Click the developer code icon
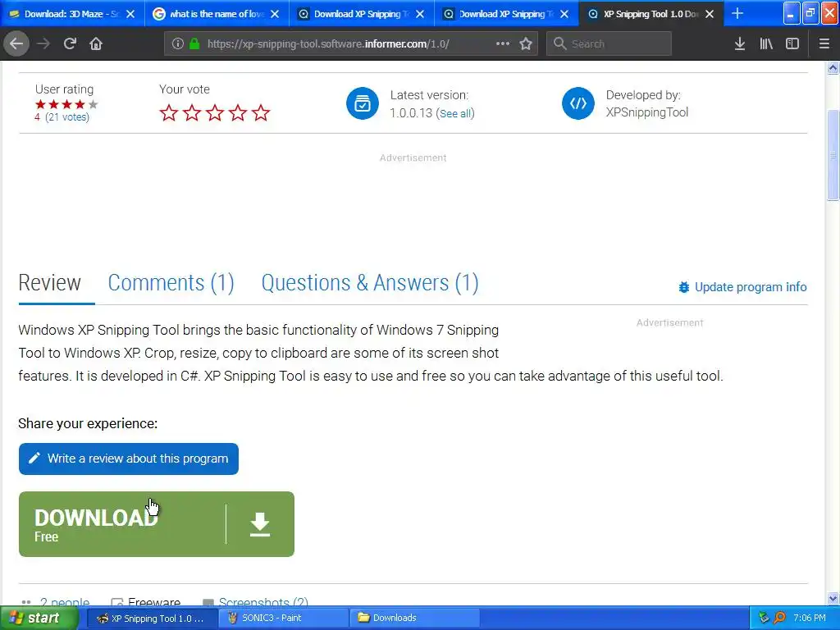840x630 pixels. coord(578,103)
